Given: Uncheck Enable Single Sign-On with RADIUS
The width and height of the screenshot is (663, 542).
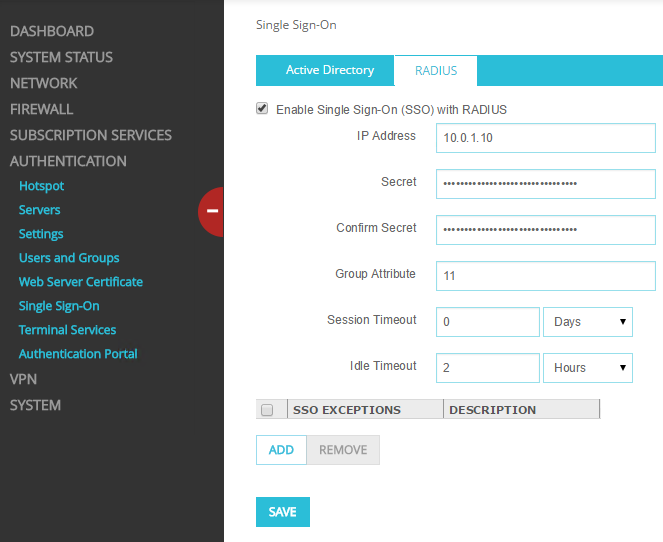Looking at the screenshot, I should [263, 109].
